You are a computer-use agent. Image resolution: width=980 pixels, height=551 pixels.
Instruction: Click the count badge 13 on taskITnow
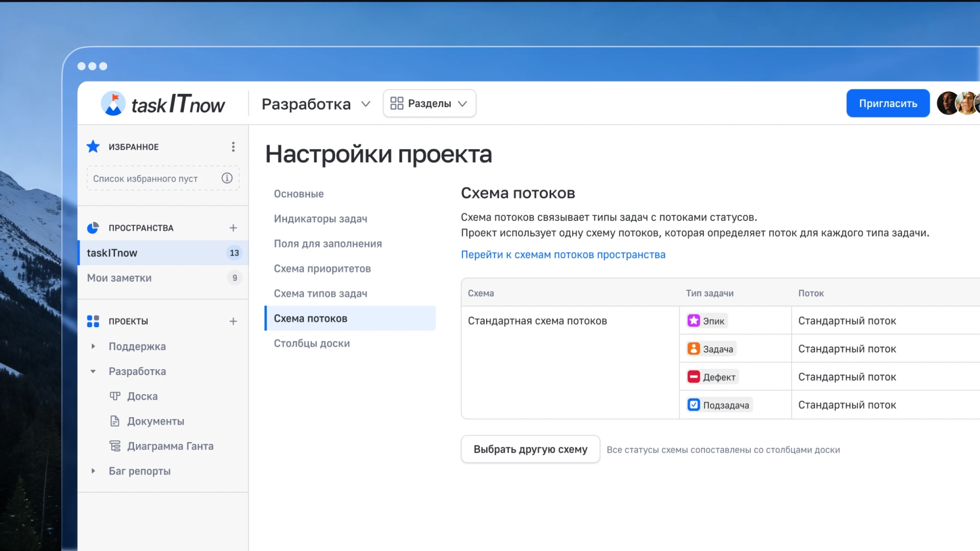234,253
